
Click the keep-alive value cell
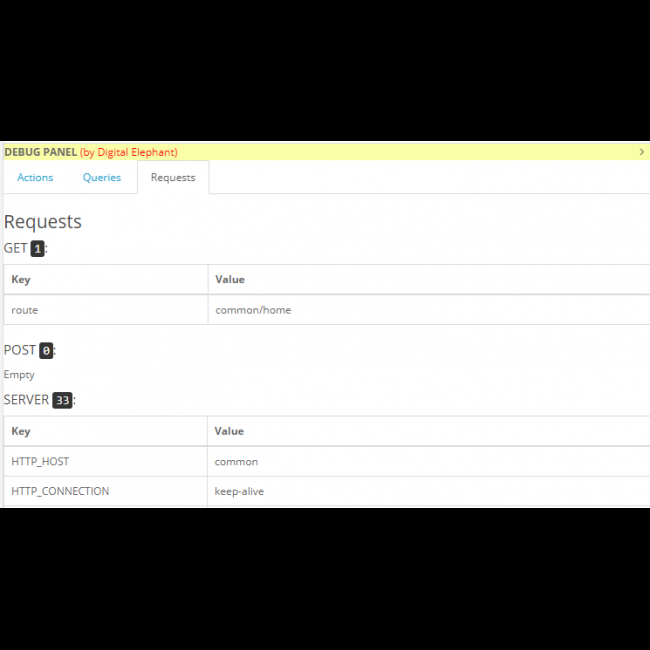(x=239, y=491)
